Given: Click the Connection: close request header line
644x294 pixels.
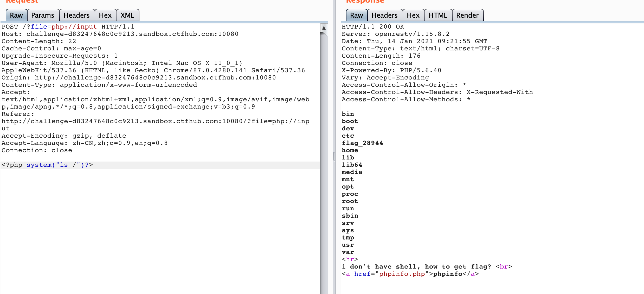Looking at the screenshot, I should point(37,150).
